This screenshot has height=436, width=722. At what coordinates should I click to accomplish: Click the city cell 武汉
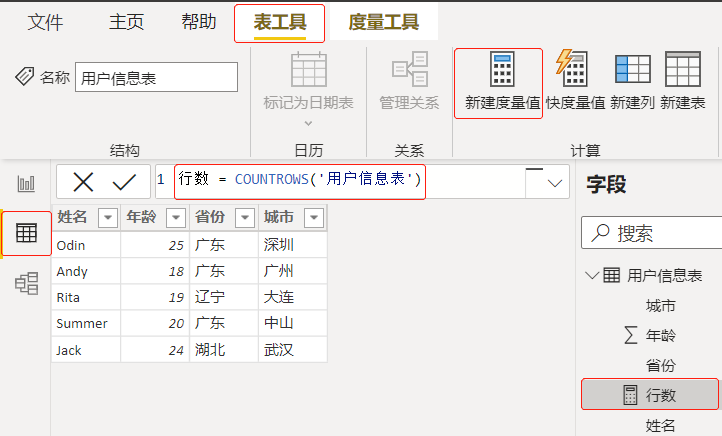click(293, 350)
